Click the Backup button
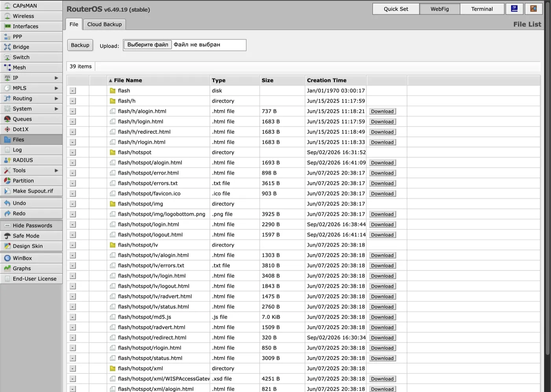 point(80,45)
